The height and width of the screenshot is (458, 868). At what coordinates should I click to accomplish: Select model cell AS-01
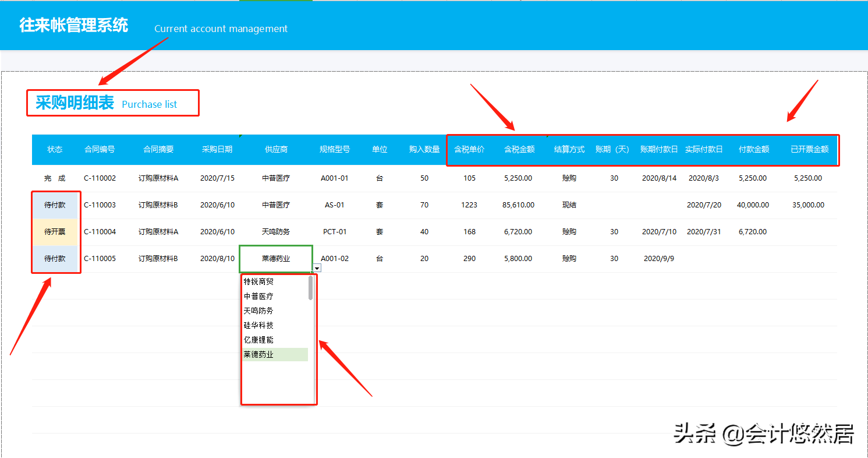pyautogui.click(x=335, y=205)
